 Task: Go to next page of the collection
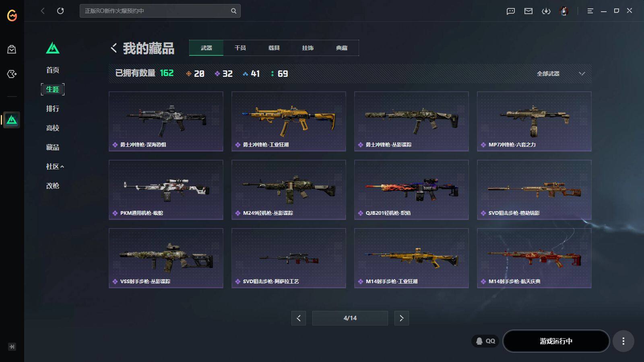click(x=402, y=318)
